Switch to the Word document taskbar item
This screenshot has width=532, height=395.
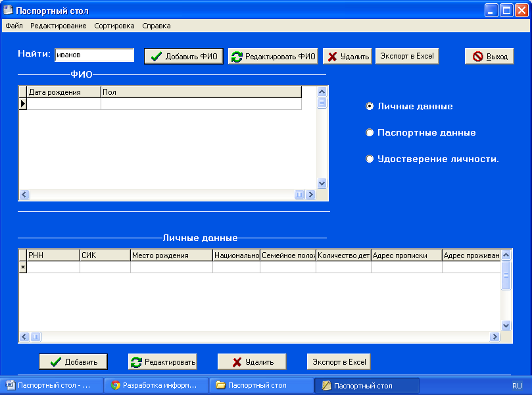click(x=52, y=386)
